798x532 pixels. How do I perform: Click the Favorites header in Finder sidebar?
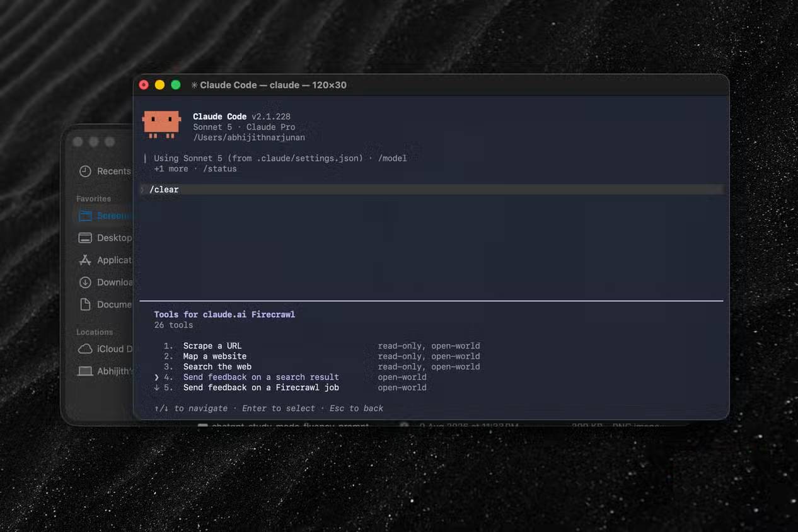tap(93, 199)
